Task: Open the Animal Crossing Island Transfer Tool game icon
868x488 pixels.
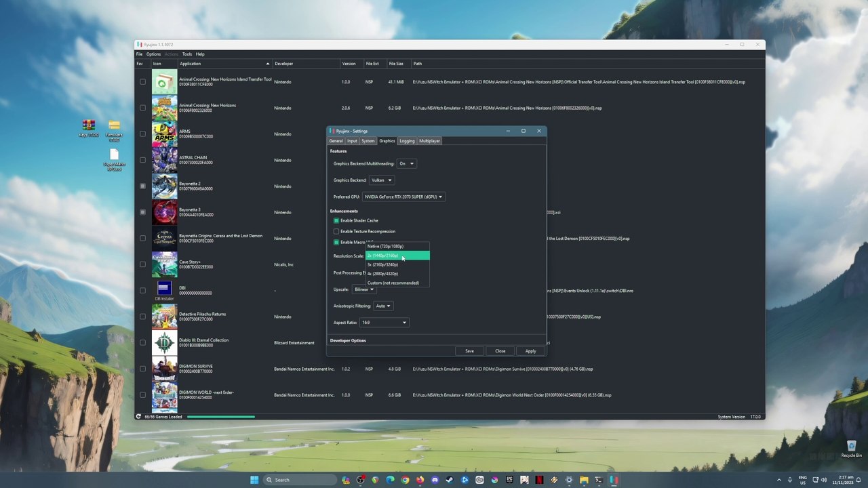Action: pos(164,82)
